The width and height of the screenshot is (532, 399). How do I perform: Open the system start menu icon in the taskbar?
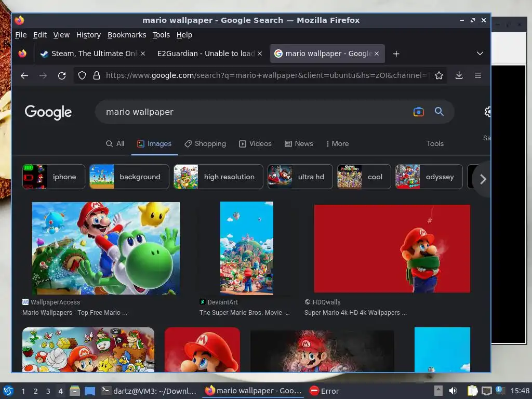[x=8, y=391]
